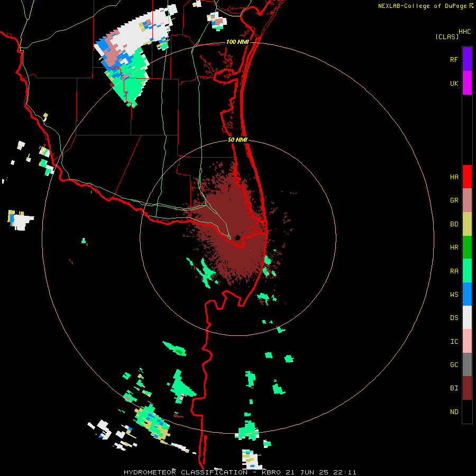This screenshot has height=476, width=476.
Task: Select the GC gray legend swatch
Action: pyautogui.click(x=467, y=364)
